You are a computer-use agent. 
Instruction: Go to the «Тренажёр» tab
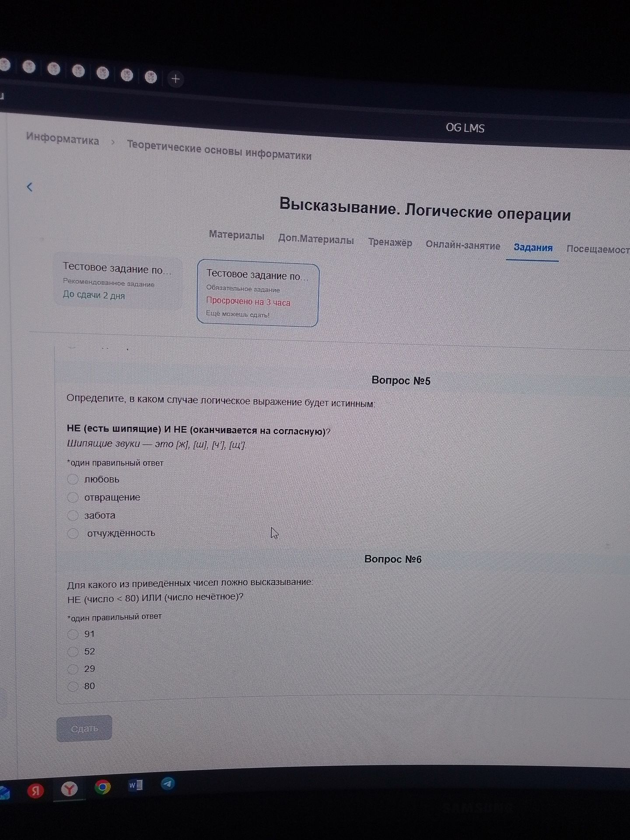[390, 242]
